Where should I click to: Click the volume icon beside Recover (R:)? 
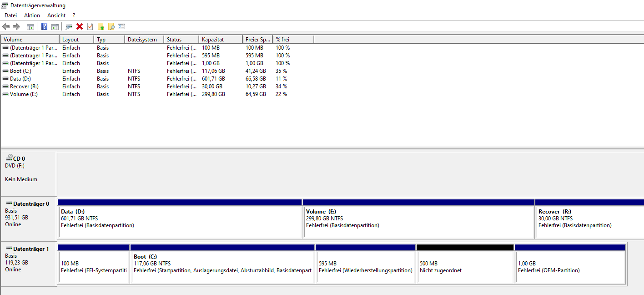[5, 86]
